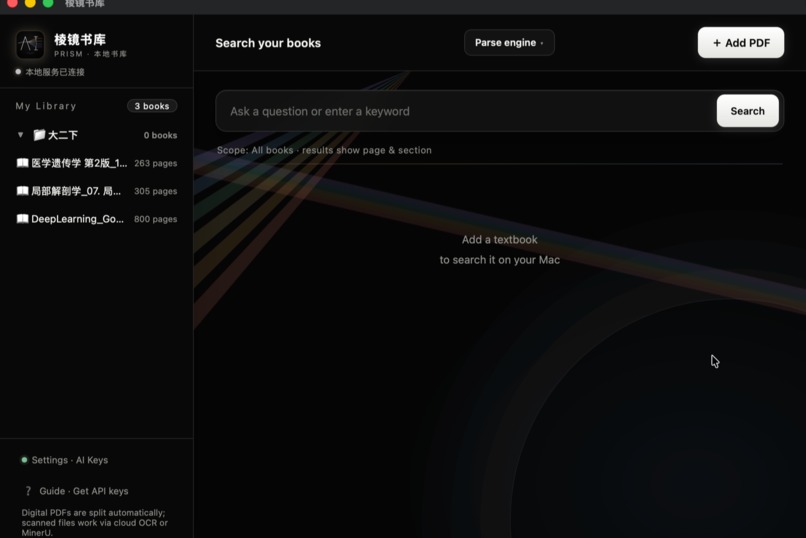Open the 大二下 folder
This screenshot has width=806, height=538.
pyautogui.click(x=97, y=135)
